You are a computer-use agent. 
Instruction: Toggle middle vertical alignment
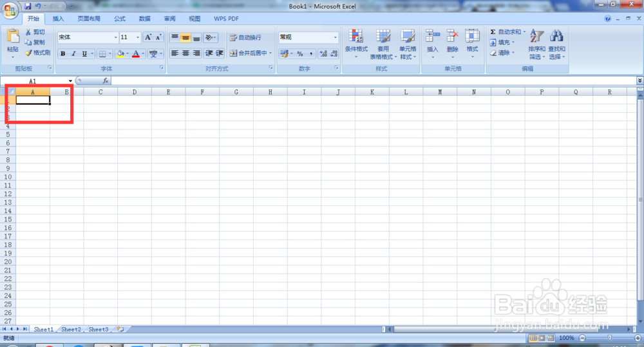pyautogui.click(x=185, y=38)
